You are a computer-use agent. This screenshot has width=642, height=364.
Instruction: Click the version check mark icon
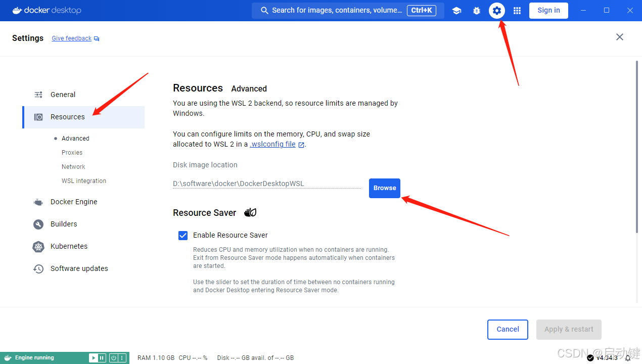[x=590, y=358]
